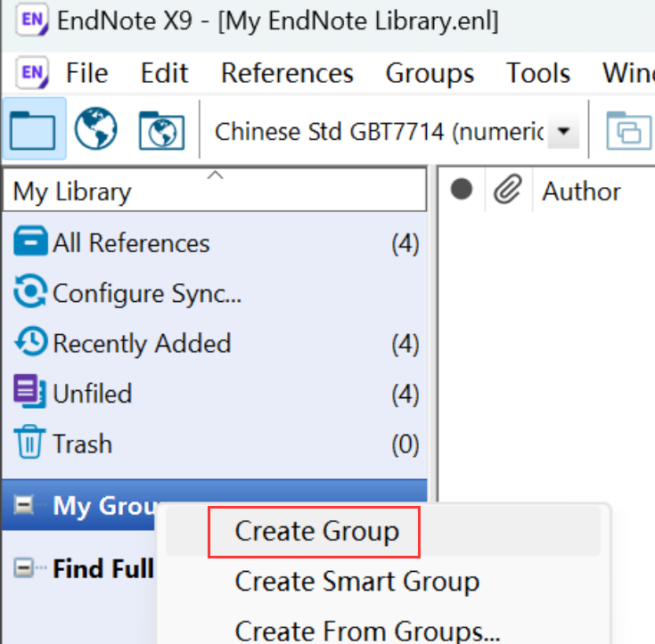The image size is (655, 644).
Task: Click the EndNote icon in the title bar
Action: pos(32,20)
